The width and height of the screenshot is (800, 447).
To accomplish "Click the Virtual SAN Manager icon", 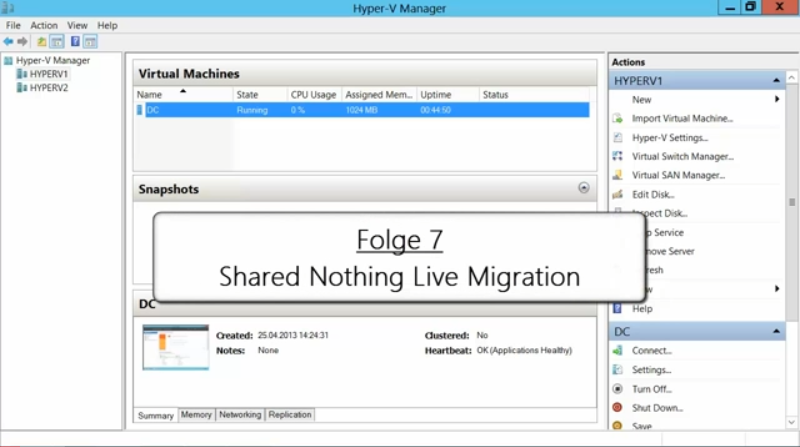I will coord(618,175).
